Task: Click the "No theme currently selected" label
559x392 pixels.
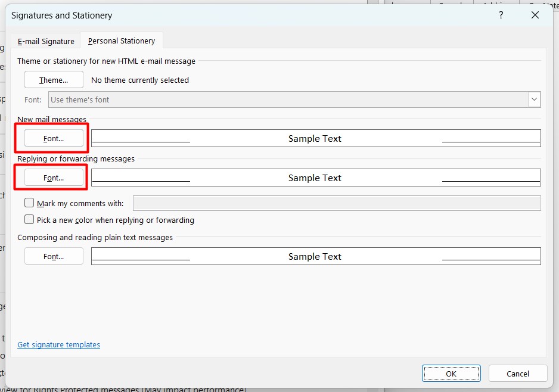Action: tap(140, 80)
